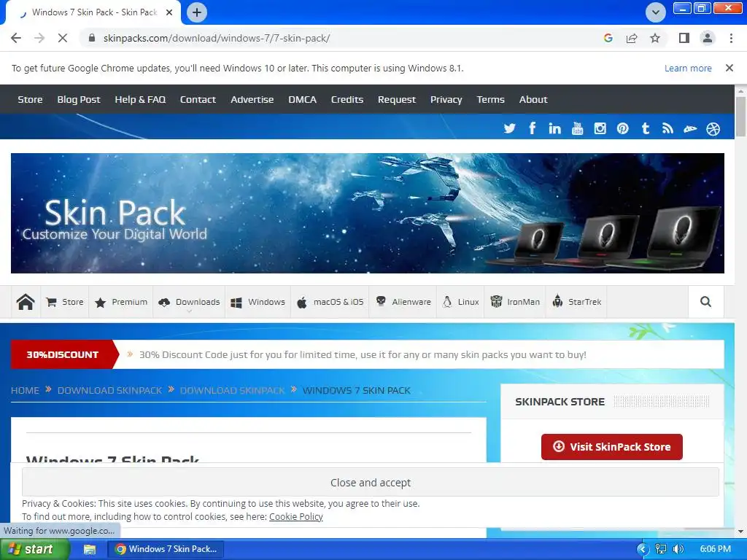Click the DeviantArt icon
This screenshot has height=560, width=747.
click(690, 128)
